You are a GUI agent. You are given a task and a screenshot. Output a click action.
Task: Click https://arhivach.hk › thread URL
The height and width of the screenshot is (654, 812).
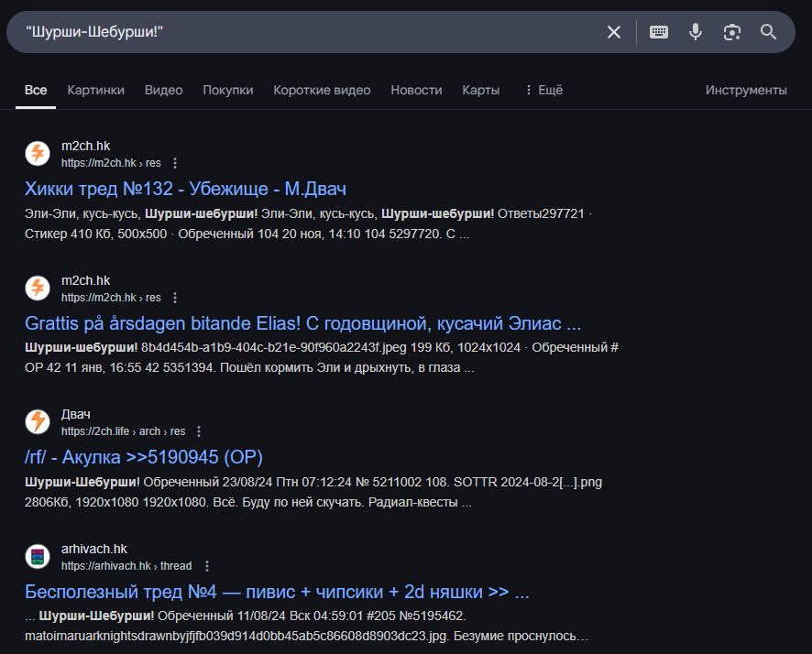[x=126, y=566]
